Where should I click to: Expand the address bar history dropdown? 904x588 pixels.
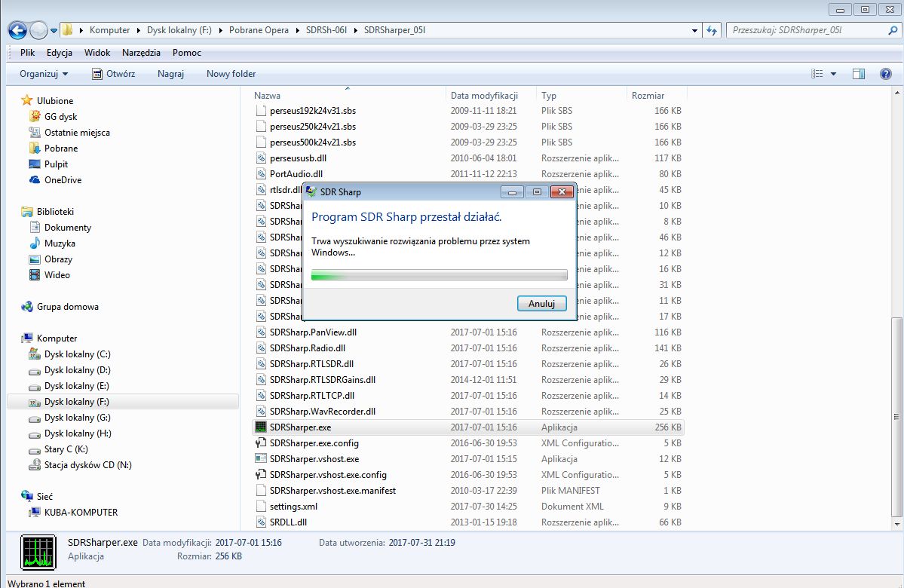pyautogui.click(x=694, y=31)
